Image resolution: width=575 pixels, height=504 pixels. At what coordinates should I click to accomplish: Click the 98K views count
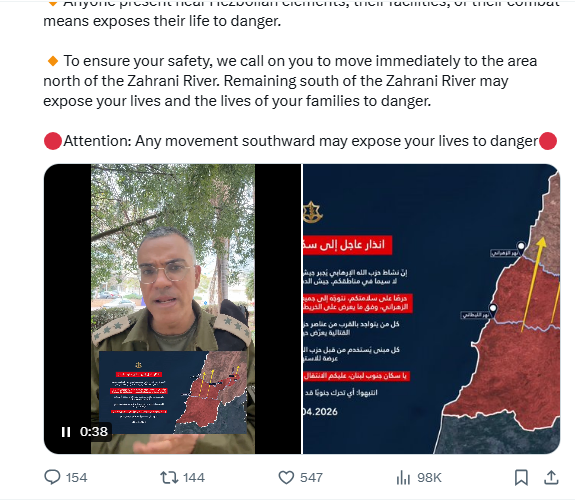coord(429,478)
